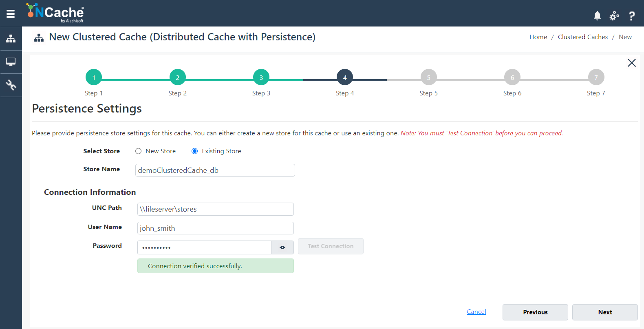Select New Store radio button
Viewport: 644px width, 329px height.
point(139,151)
